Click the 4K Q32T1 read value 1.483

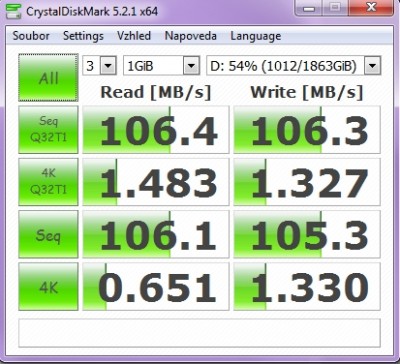(x=156, y=182)
